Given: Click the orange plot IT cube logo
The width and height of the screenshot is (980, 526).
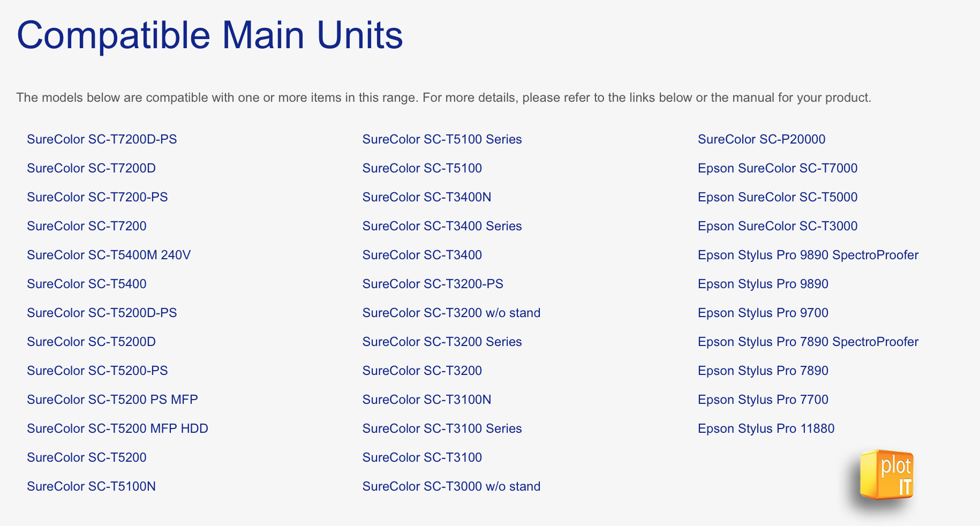Looking at the screenshot, I should pyautogui.click(x=886, y=475).
